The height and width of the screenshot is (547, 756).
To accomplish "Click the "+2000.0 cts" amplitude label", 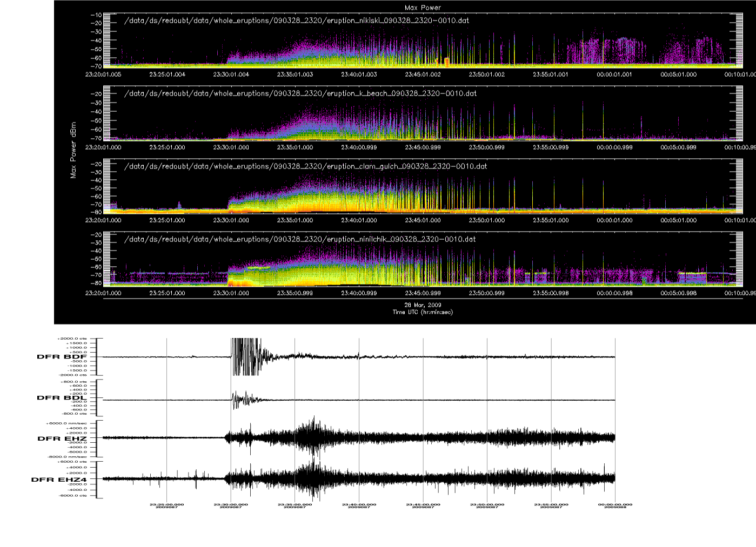I will coord(71,339).
